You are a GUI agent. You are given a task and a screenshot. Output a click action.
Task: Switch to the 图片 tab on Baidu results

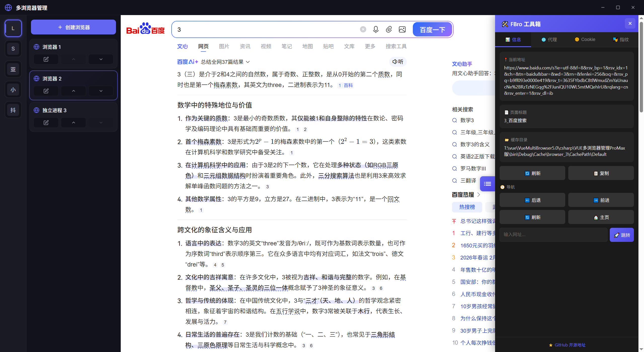[x=224, y=46]
